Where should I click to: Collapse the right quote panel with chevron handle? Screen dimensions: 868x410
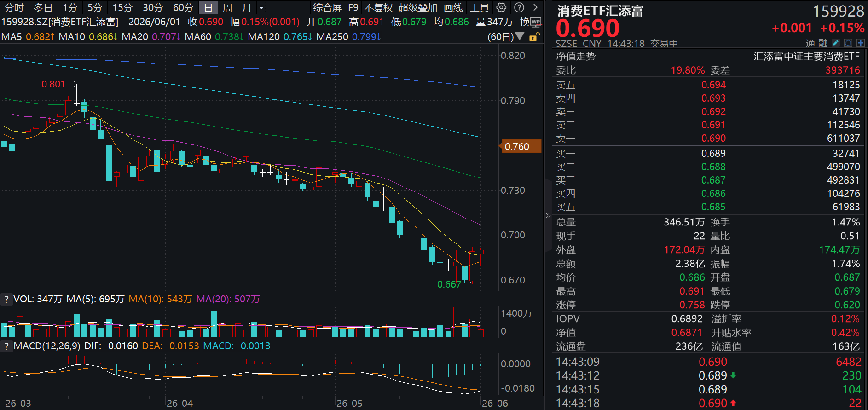548,215
